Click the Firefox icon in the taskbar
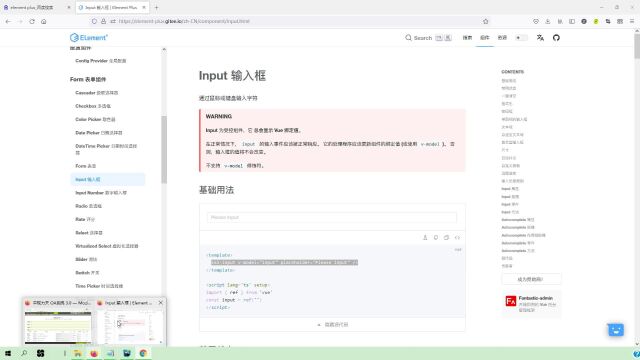The width and height of the screenshot is (640, 360). pos(94,353)
